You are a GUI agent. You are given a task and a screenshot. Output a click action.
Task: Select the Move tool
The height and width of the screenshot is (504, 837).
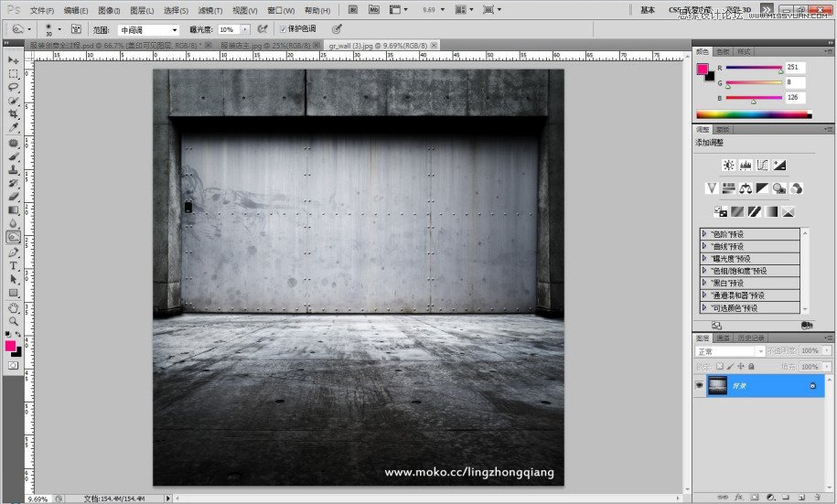tap(14, 60)
